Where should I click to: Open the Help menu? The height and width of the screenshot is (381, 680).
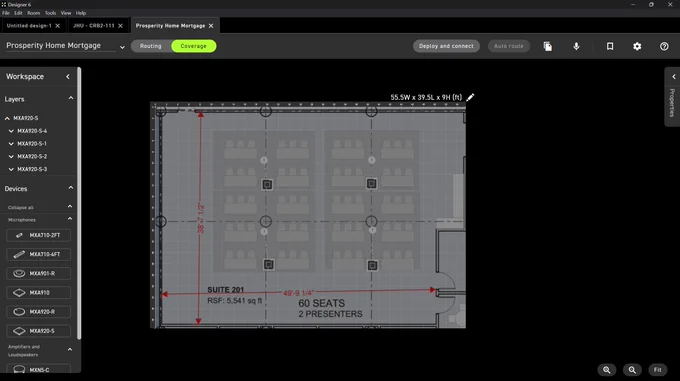coord(81,13)
